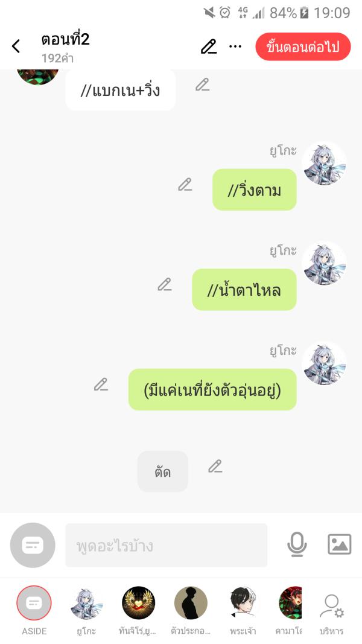The height and width of the screenshot is (644, 362).
Task: Edit the (มีแค่เนที่ยังตัวอุ่นอยู่) message
Action: pos(101,384)
